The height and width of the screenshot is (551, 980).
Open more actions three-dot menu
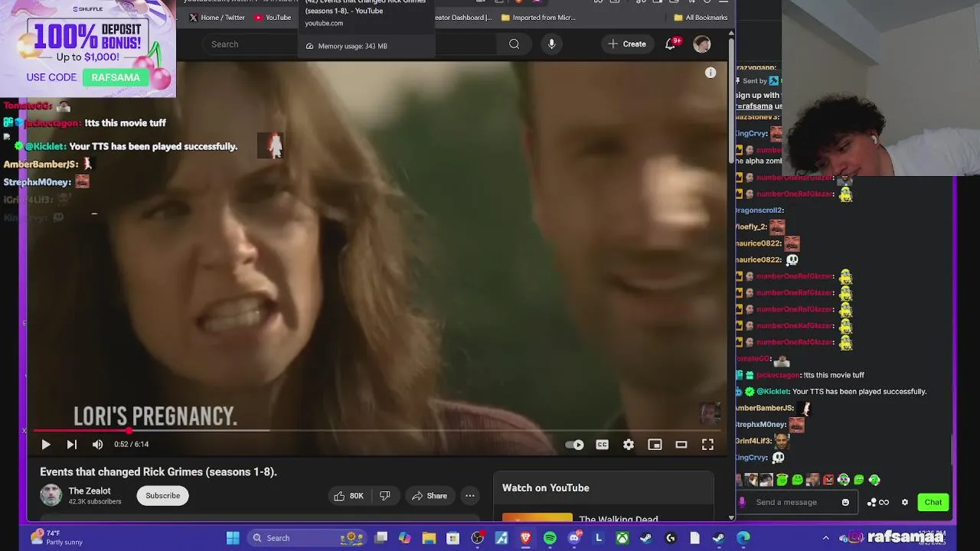pos(470,496)
